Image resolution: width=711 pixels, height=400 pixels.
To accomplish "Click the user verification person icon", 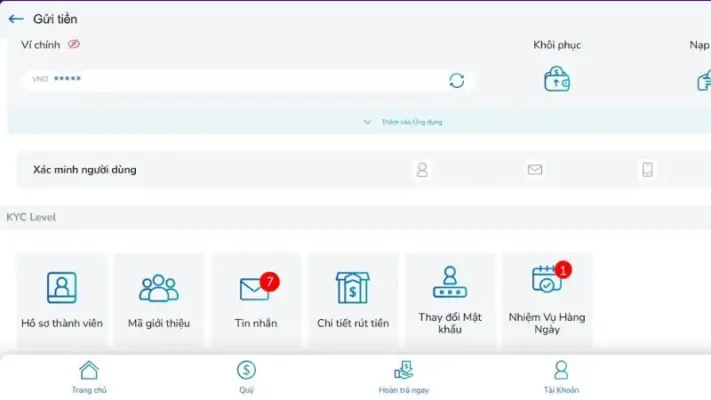I will point(422,170).
